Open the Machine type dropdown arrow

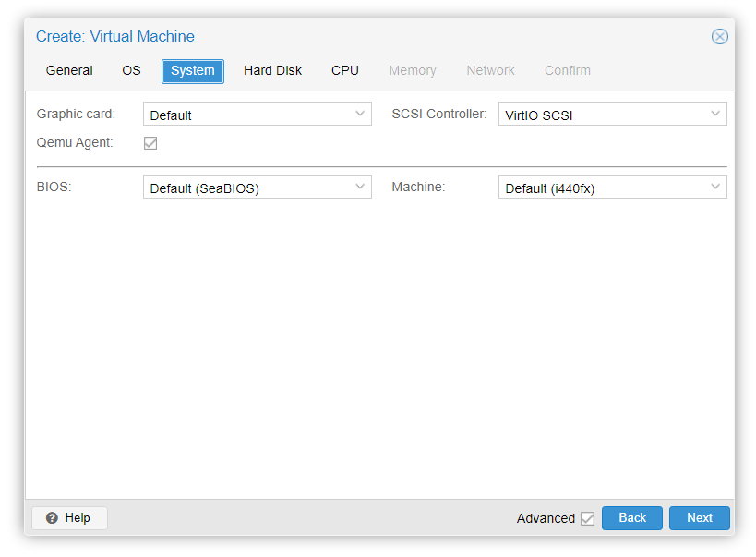pyautogui.click(x=715, y=188)
